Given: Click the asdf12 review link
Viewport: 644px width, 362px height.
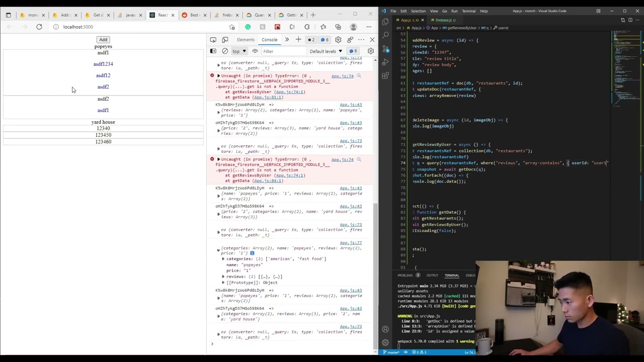Looking at the screenshot, I should pyautogui.click(x=103, y=75).
